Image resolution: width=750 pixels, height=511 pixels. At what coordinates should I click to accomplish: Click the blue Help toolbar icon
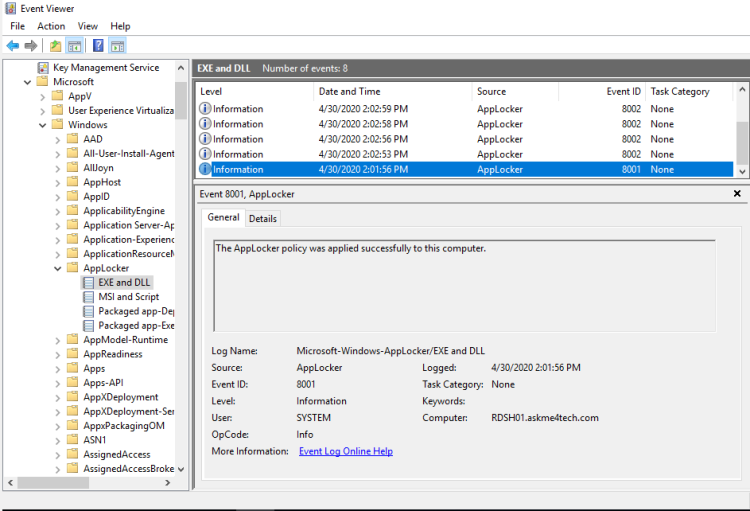[98, 46]
